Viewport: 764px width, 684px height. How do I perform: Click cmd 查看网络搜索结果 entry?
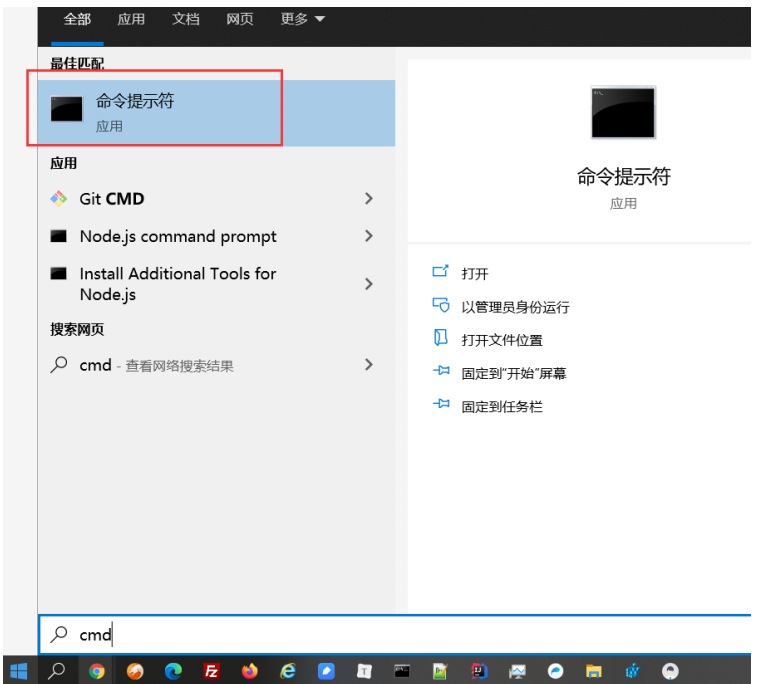click(x=216, y=365)
